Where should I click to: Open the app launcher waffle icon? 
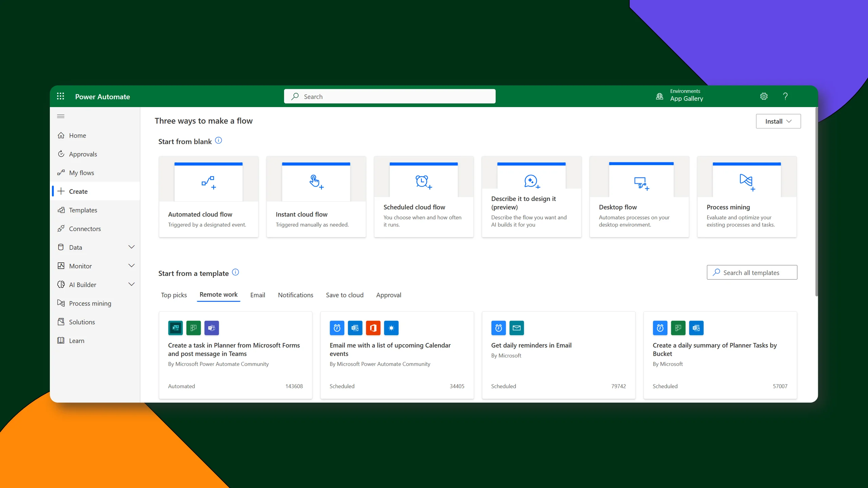60,96
